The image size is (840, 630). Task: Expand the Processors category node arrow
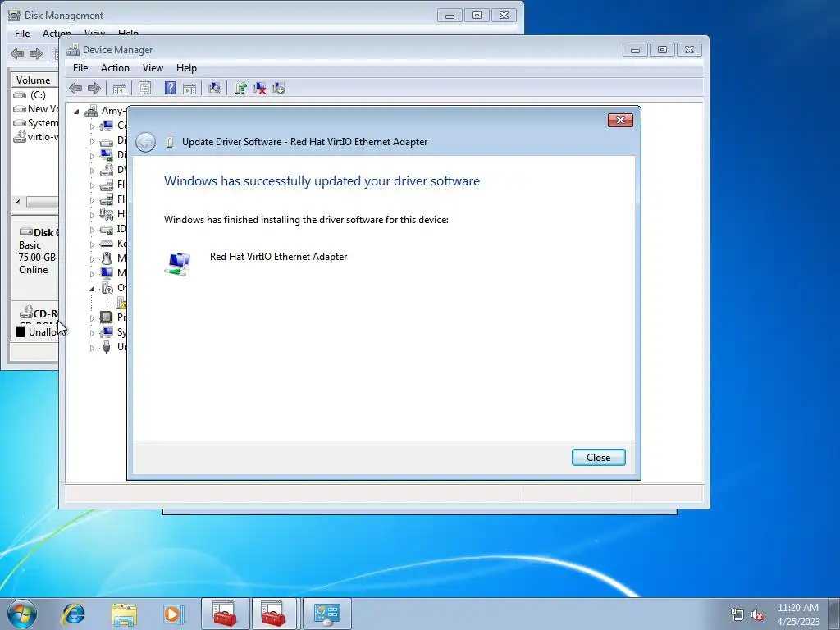92,318
